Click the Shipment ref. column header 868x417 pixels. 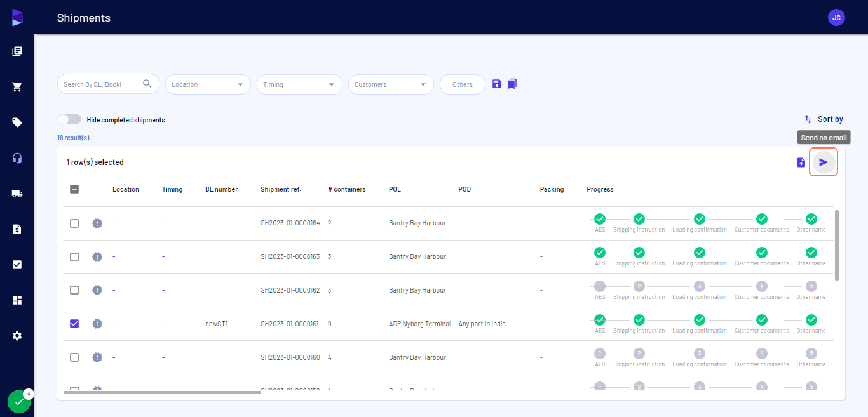point(281,189)
